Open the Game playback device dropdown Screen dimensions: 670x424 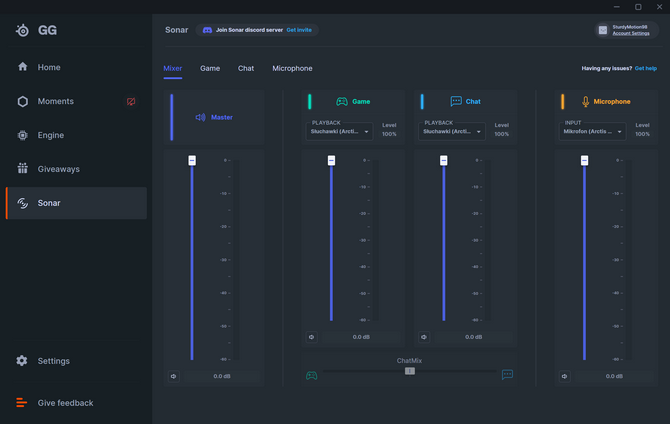click(x=339, y=131)
